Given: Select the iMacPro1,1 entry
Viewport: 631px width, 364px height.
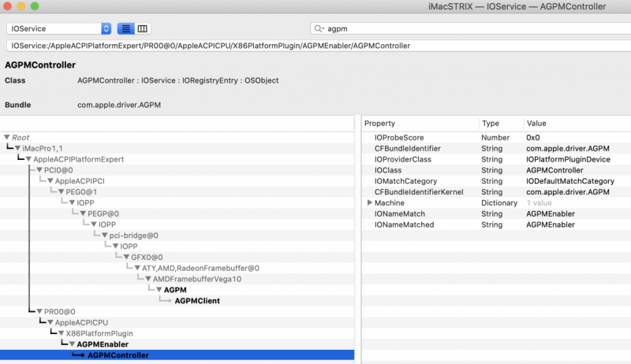Looking at the screenshot, I should (43, 148).
